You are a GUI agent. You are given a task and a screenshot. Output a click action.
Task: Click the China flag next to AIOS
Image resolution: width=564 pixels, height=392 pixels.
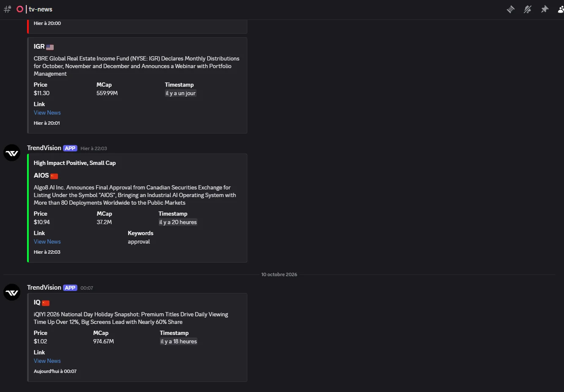pos(54,176)
